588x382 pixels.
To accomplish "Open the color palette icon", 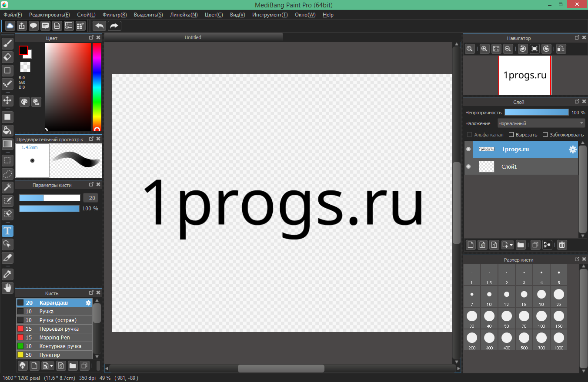I will (x=24, y=102).
